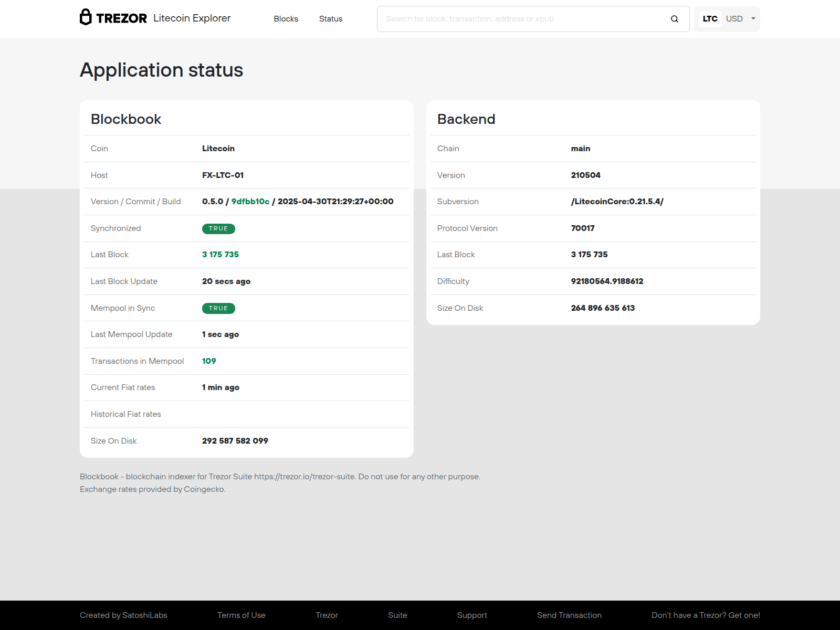Viewport: 840px width, 630px height.
Task: Click Don't have a Trezor? Get one!
Action: click(706, 615)
